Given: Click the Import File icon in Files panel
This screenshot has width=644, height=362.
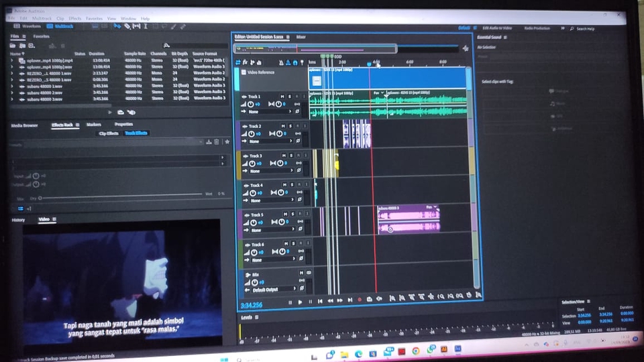Looking at the screenshot, I should point(22,46).
